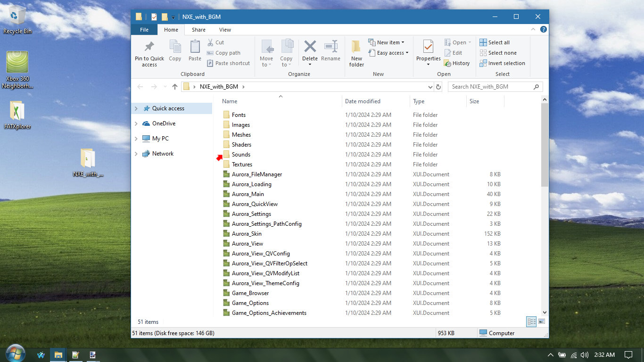Image resolution: width=644 pixels, height=362 pixels.
Task: Show hidden system tray icons chevron
Action: coord(550,355)
